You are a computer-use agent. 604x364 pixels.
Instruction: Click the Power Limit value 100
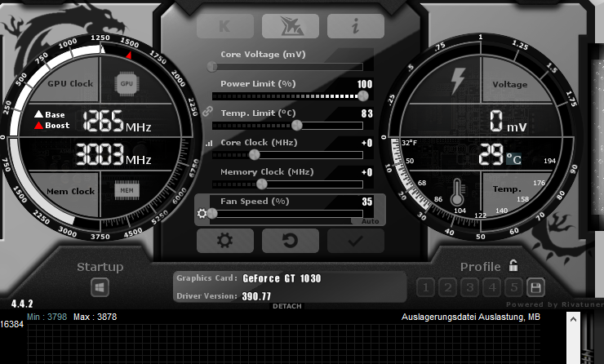pos(364,84)
